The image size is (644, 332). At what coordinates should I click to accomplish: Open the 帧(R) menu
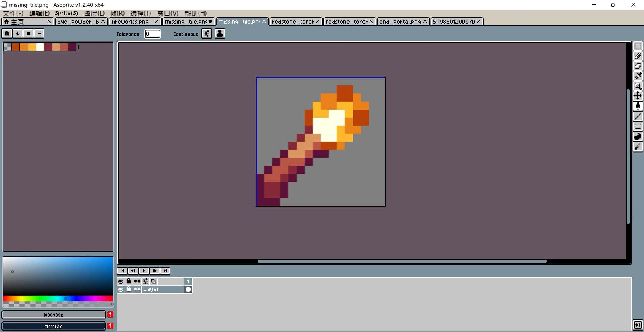point(117,13)
